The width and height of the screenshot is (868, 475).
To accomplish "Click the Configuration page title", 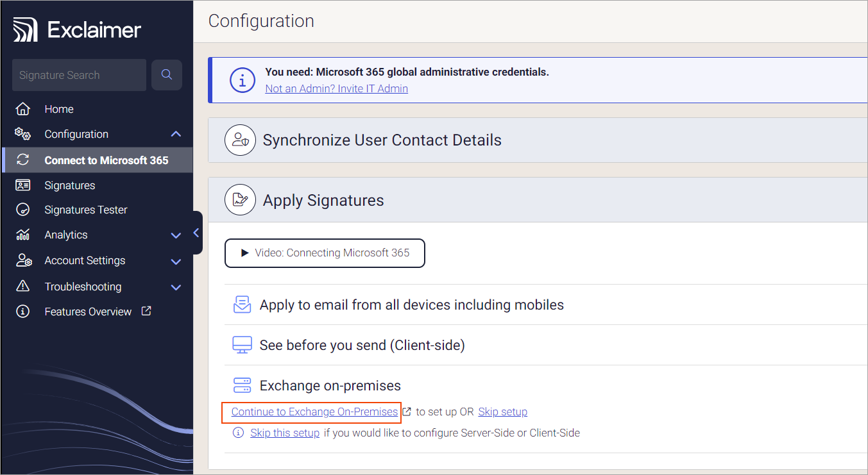I will pos(261,21).
